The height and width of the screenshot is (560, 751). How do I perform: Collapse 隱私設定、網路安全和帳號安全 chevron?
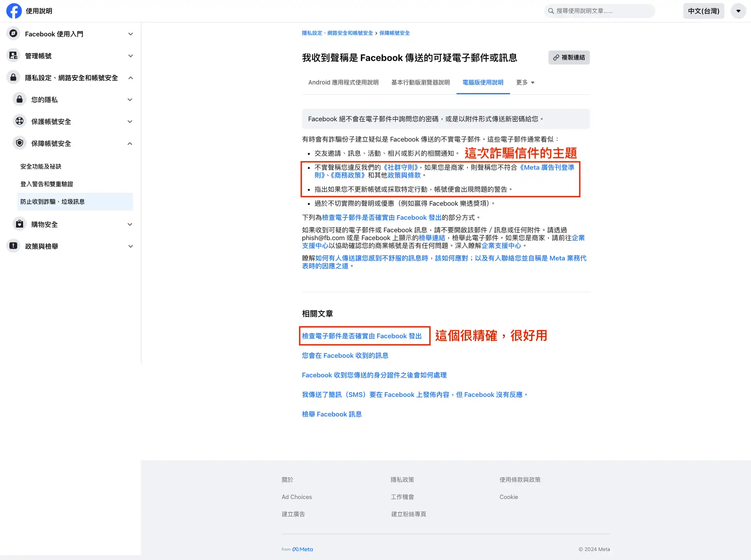point(131,78)
